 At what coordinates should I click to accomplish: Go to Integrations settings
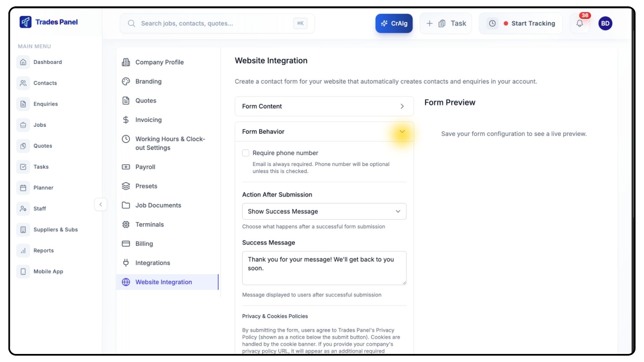[x=153, y=263]
